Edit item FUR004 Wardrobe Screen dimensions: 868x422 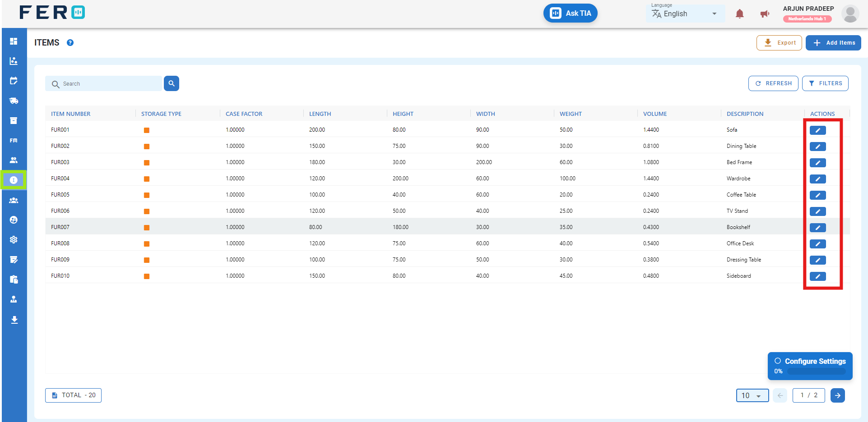click(x=817, y=179)
